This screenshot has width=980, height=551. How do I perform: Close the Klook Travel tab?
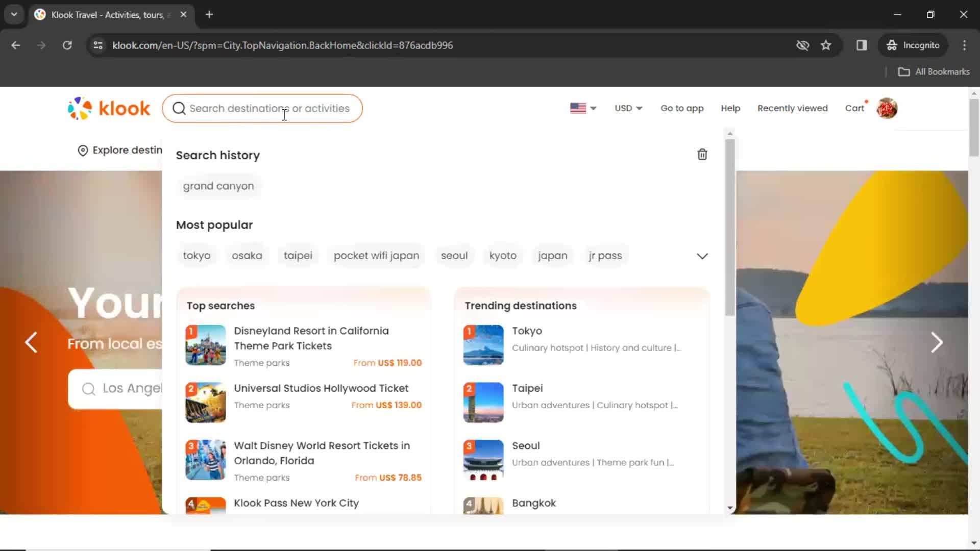pos(184,14)
